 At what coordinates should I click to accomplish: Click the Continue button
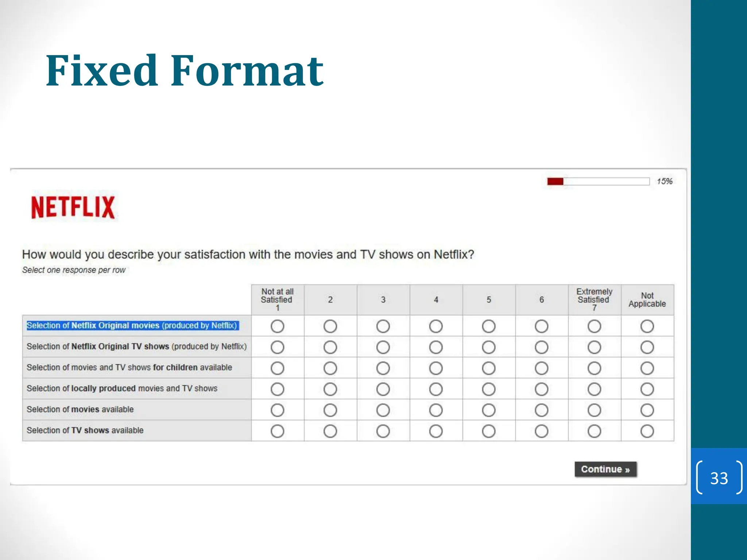pyautogui.click(x=605, y=469)
